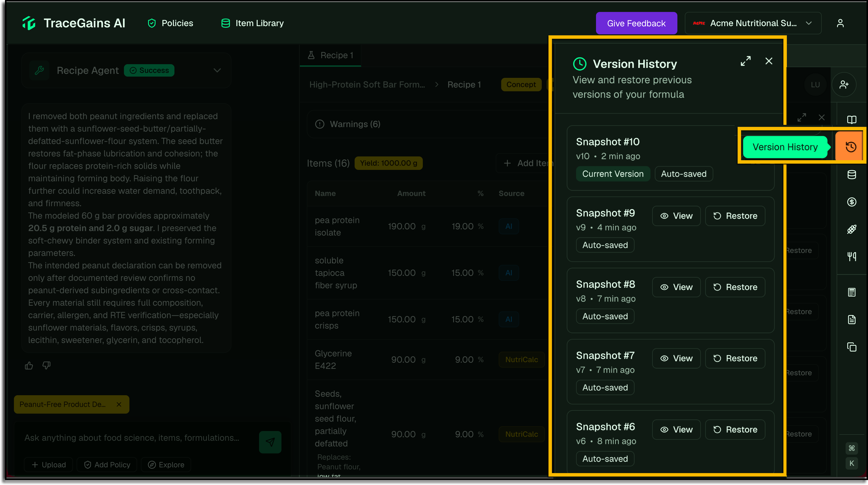Go to Item Library
This screenshot has height=485, width=868.
(252, 23)
